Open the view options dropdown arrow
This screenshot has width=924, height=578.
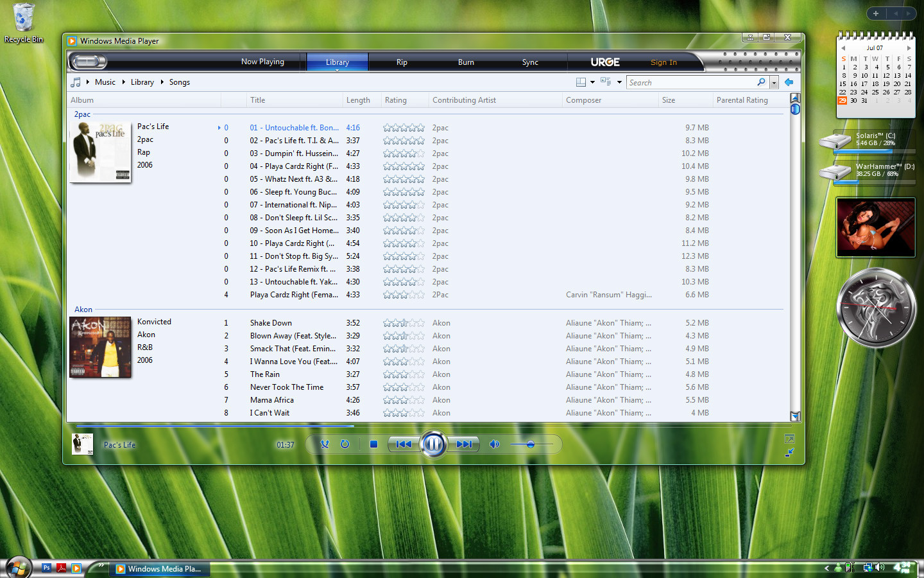click(619, 82)
